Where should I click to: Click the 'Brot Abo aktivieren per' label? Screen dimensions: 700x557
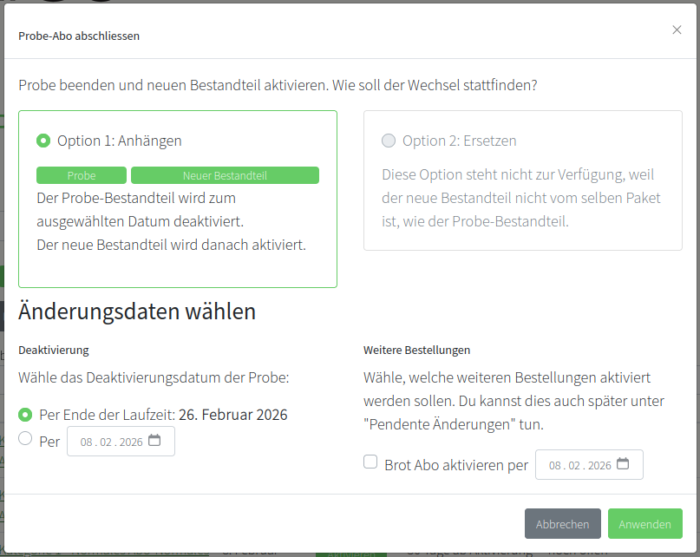(x=455, y=465)
